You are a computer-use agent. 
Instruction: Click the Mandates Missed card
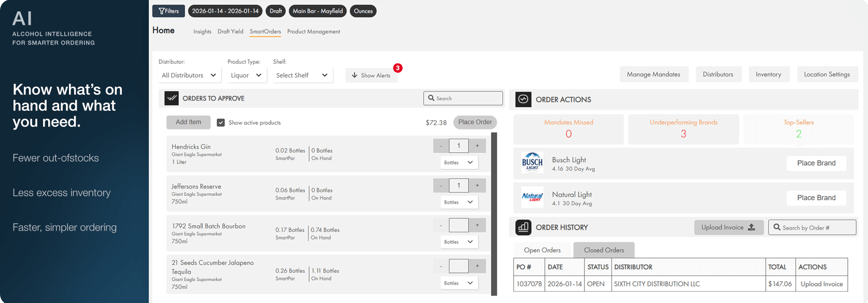568,129
